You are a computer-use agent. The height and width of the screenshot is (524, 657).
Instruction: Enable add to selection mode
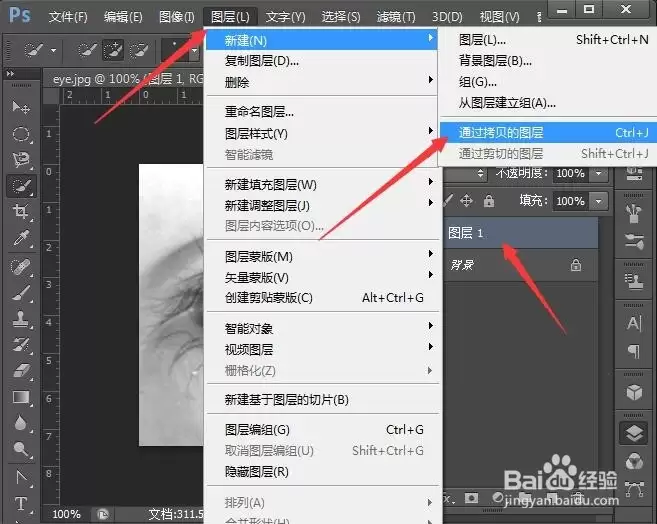(x=113, y=51)
